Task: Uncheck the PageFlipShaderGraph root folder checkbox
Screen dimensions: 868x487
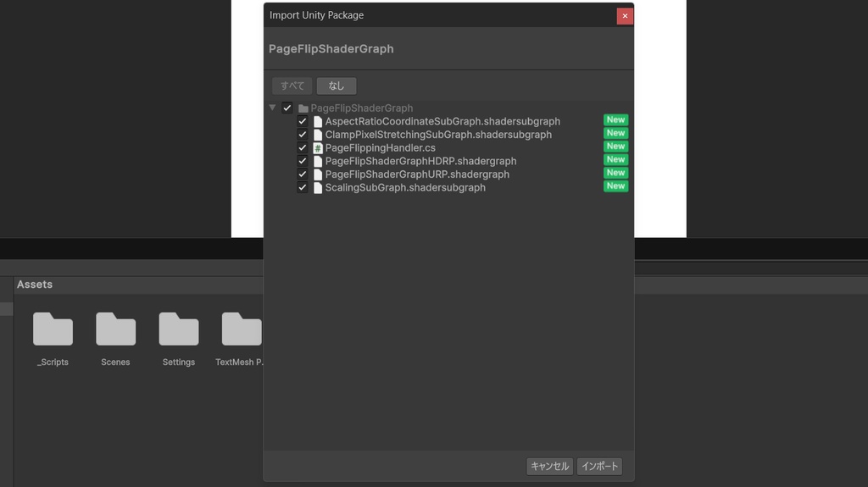Action: point(287,108)
